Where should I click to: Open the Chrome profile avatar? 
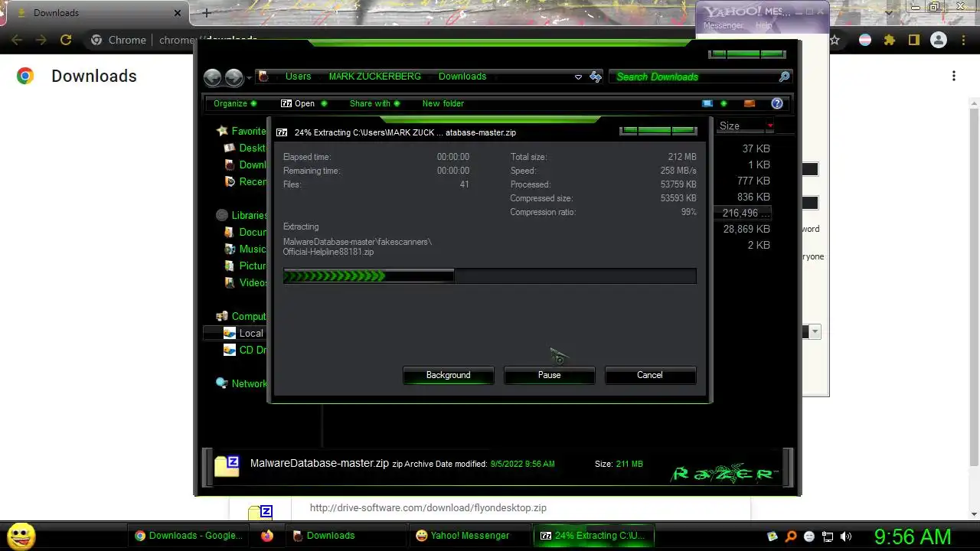tap(938, 40)
